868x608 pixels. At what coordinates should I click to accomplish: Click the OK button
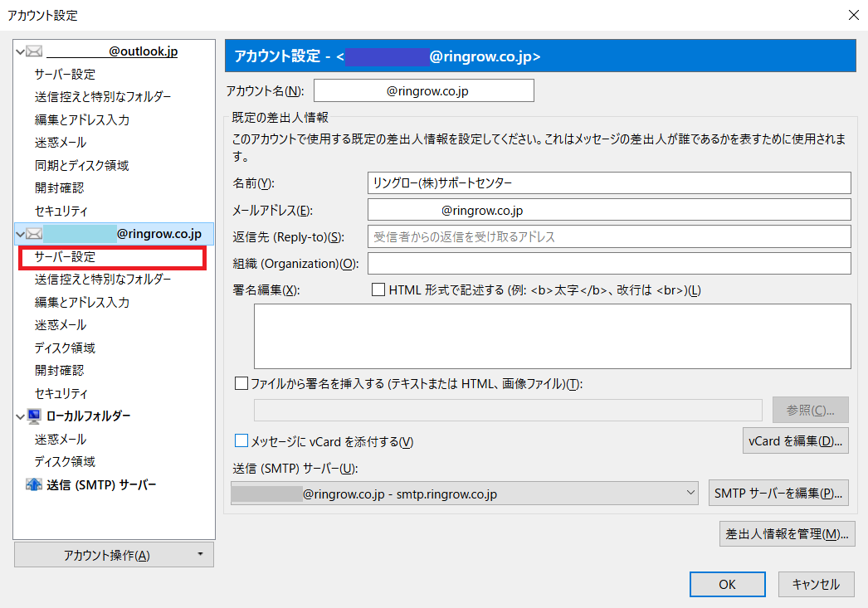(x=727, y=584)
